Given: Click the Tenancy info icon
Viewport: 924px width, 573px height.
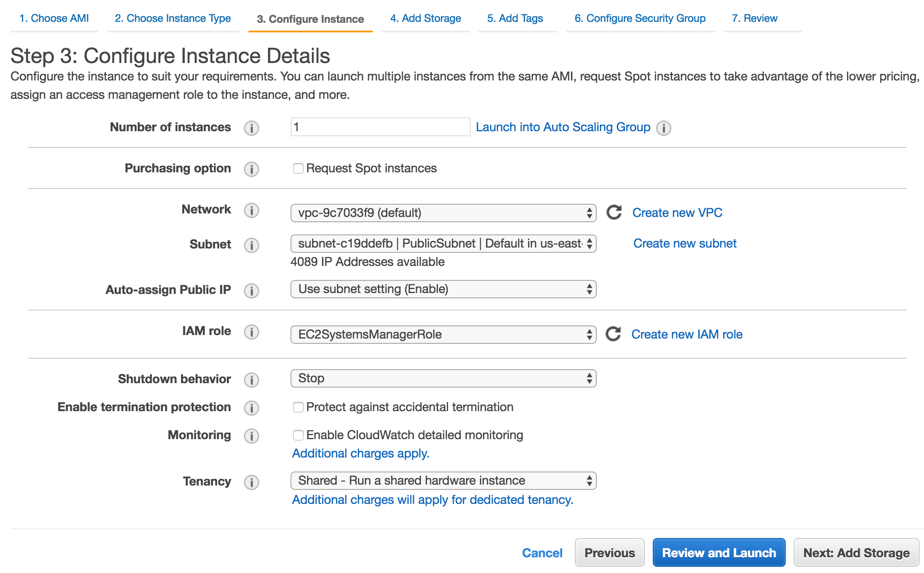Looking at the screenshot, I should coord(251,482).
